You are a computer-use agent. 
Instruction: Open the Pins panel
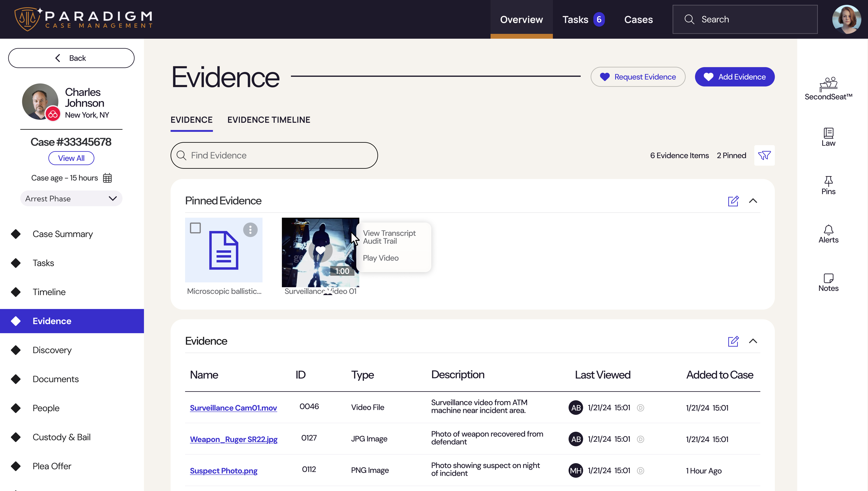(x=828, y=185)
